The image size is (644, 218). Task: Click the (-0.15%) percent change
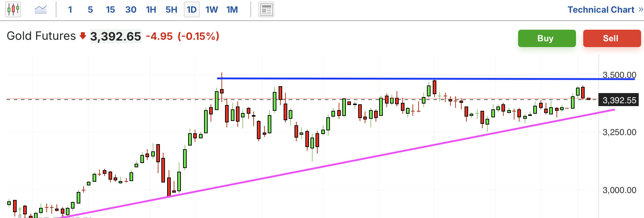[x=198, y=37]
